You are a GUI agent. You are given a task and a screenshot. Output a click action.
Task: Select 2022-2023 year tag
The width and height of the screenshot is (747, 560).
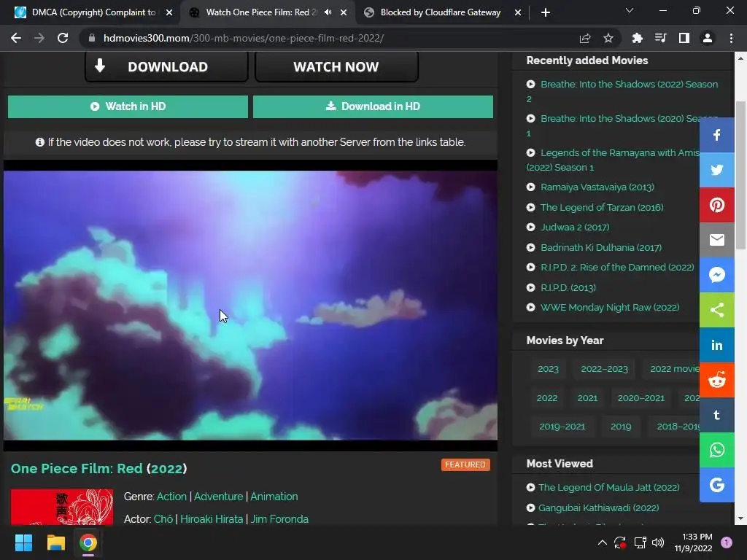604,369
